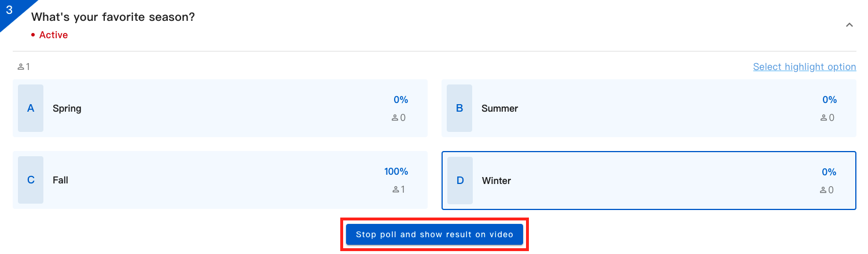Open the Select highlight option link
The height and width of the screenshot is (254, 868).
(804, 67)
